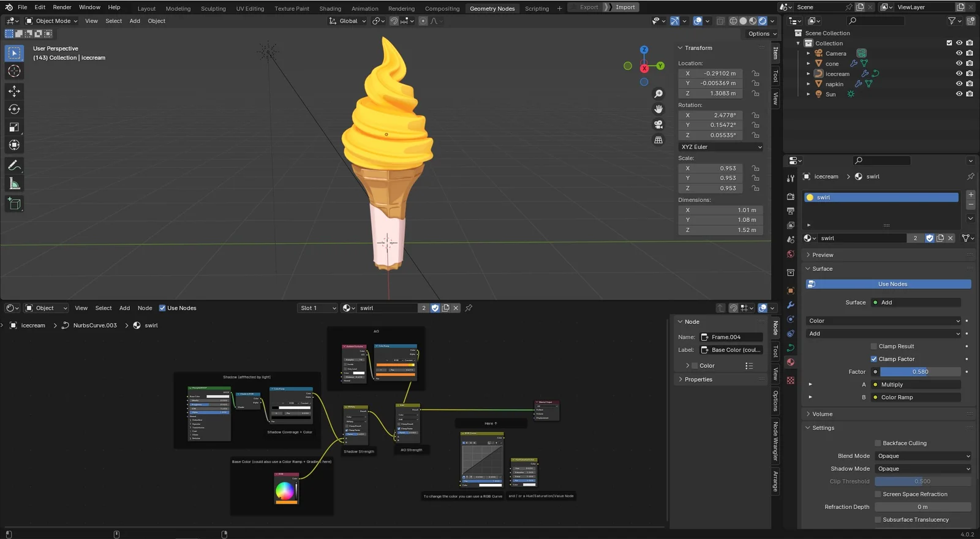Switch to the Scripting workspace tab
The height and width of the screenshot is (539, 980).
click(x=537, y=9)
